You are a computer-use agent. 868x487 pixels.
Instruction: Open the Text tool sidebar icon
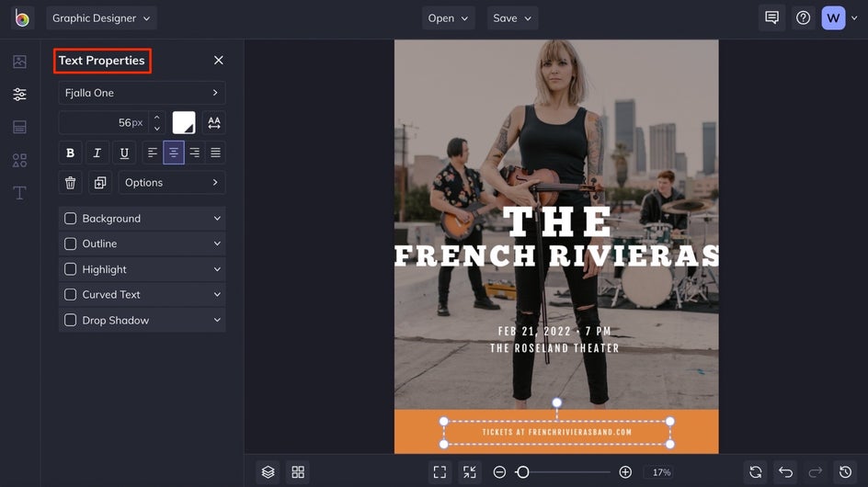click(20, 193)
